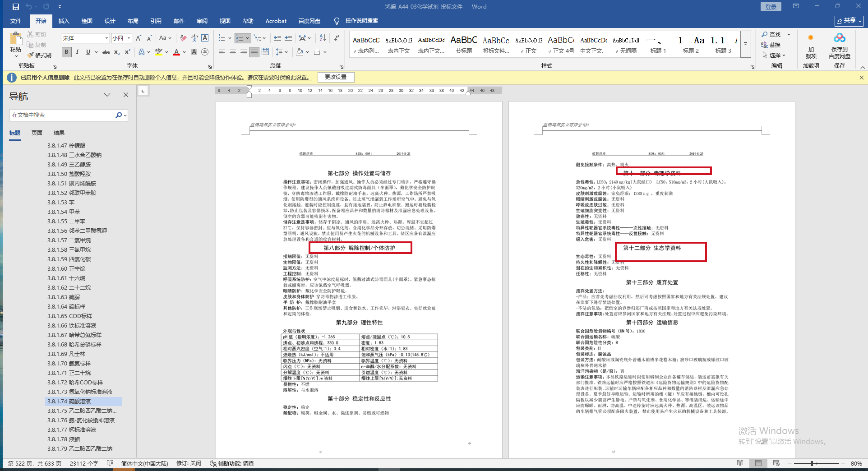Increase paragraph indent
The width and height of the screenshot is (868, 471).
pos(288,38)
